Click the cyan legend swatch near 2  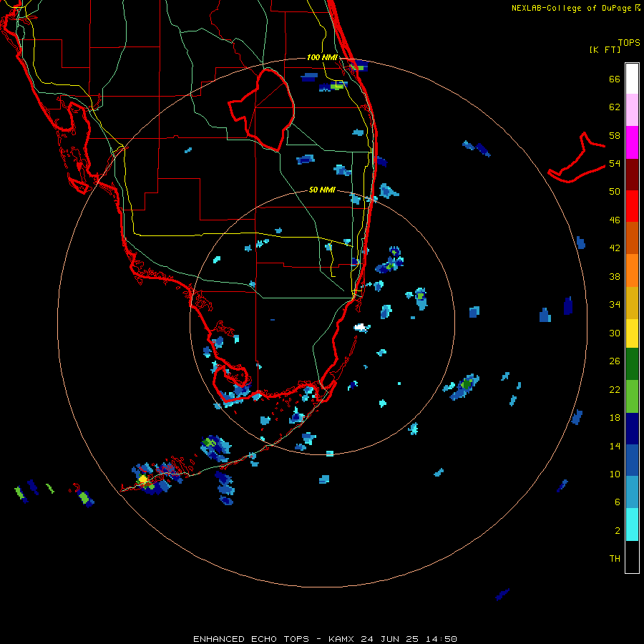pyautogui.click(x=632, y=525)
